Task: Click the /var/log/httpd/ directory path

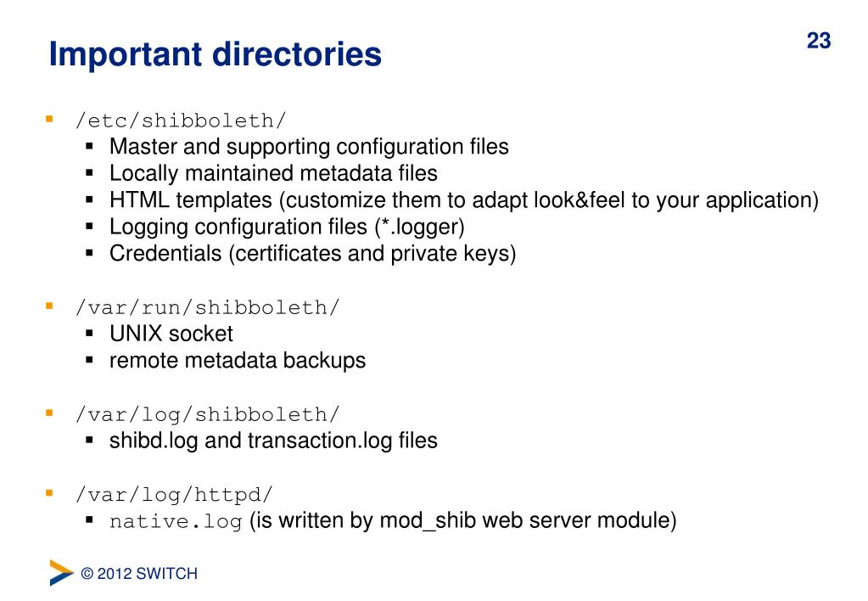Action: (x=175, y=494)
